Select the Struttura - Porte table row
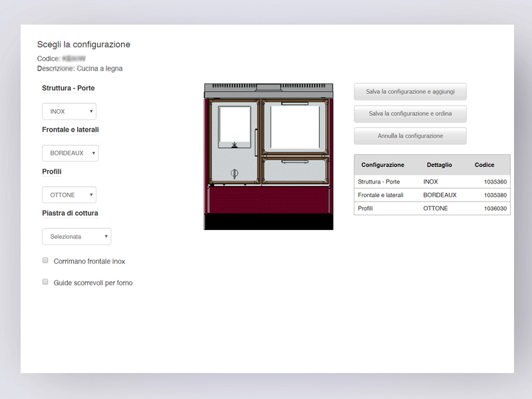This screenshot has width=532, height=399. pos(432,182)
